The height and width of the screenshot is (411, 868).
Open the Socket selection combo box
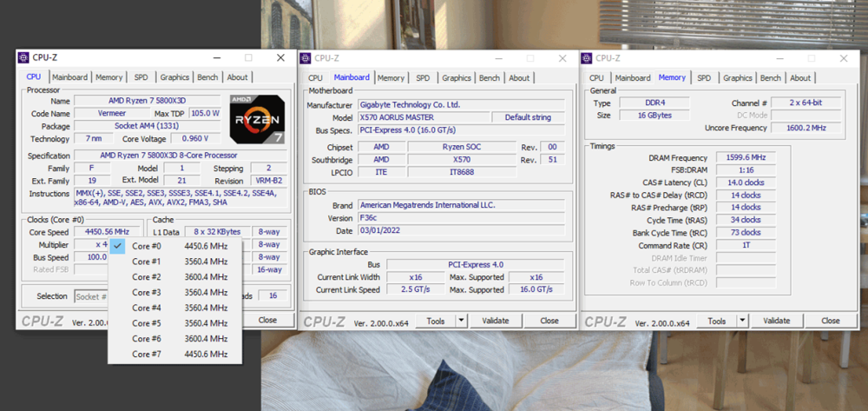(91, 296)
